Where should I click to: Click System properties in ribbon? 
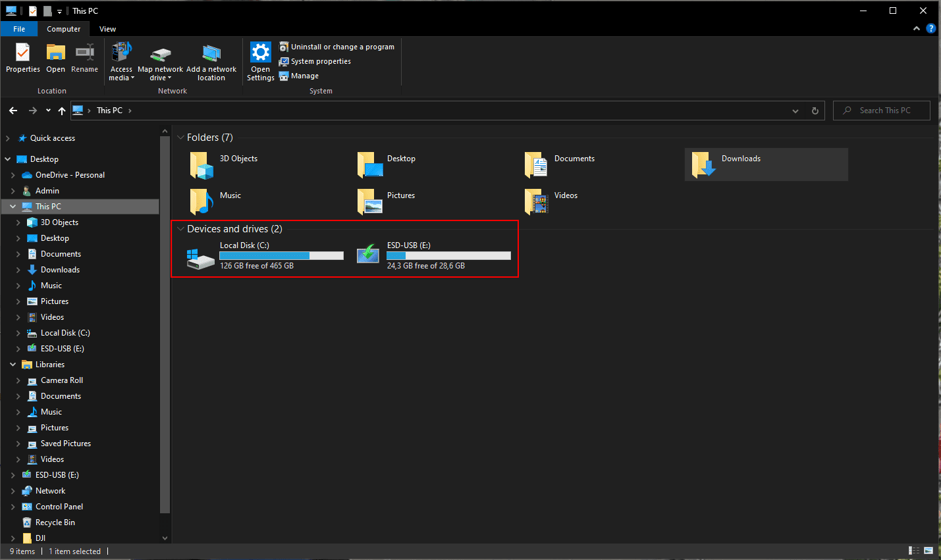point(315,61)
